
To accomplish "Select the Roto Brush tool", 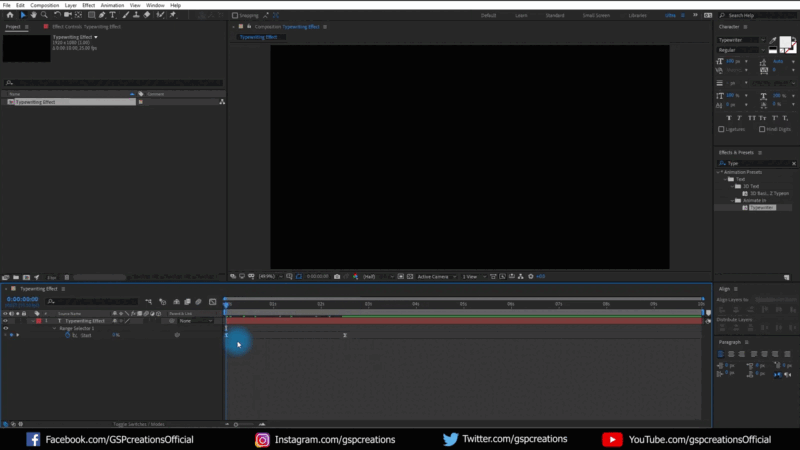I will (160, 15).
